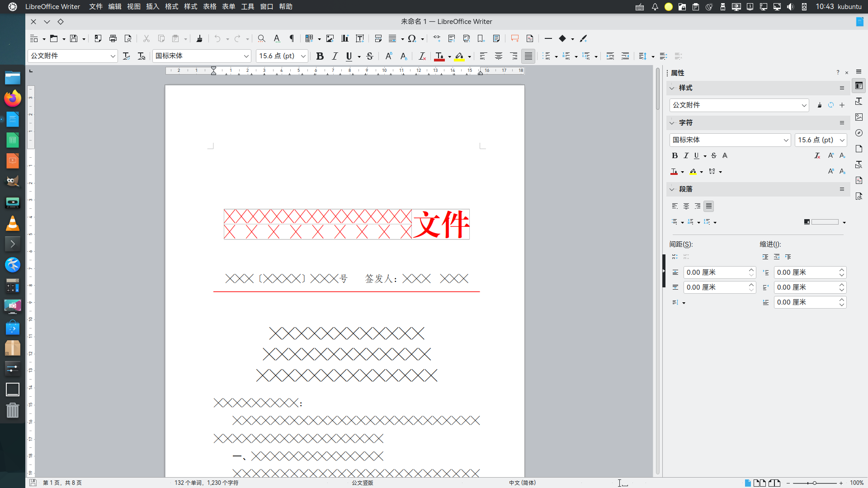Click the Save document icon
Viewport: 868px width, 488px height.
click(x=74, y=38)
